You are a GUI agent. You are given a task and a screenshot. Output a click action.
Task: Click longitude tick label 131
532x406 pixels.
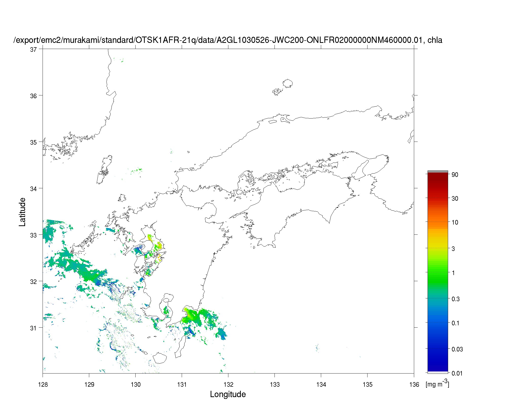point(182,384)
